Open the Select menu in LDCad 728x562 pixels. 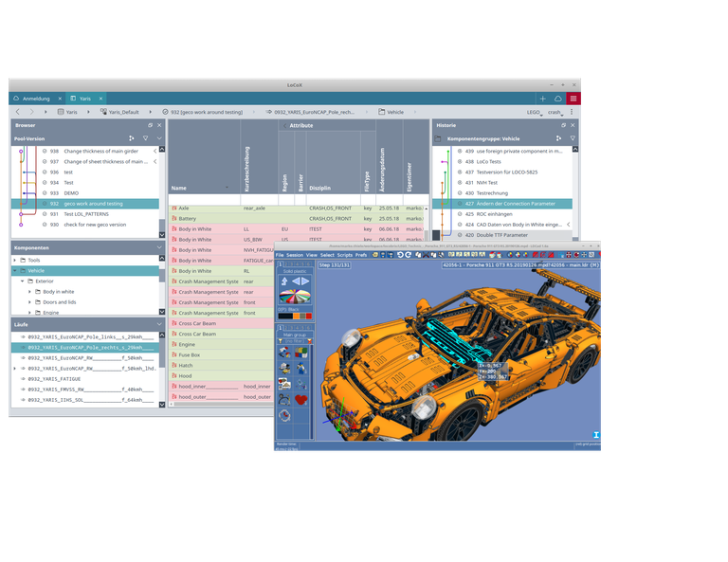pyautogui.click(x=327, y=255)
